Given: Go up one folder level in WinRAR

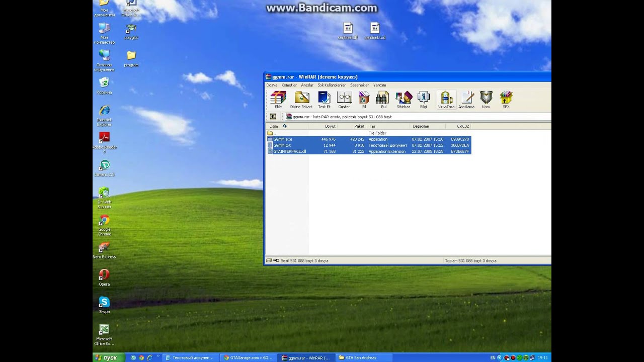Looking at the screenshot, I should pyautogui.click(x=273, y=117).
